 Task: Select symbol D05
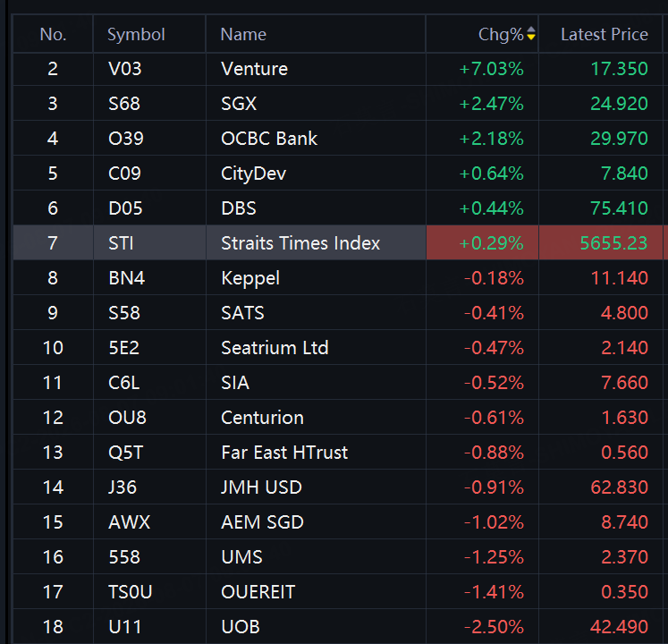pos(125,208)
